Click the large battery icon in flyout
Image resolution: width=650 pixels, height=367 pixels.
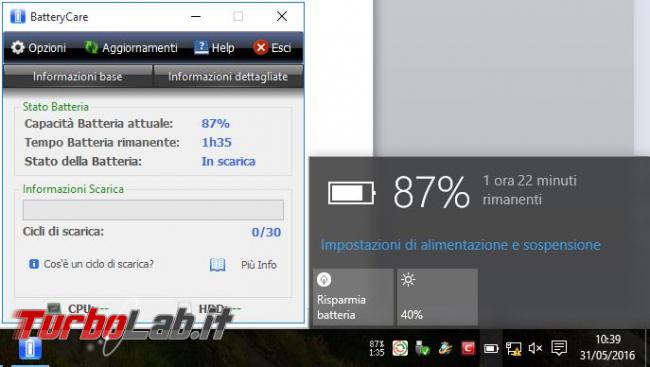[352, 193]
